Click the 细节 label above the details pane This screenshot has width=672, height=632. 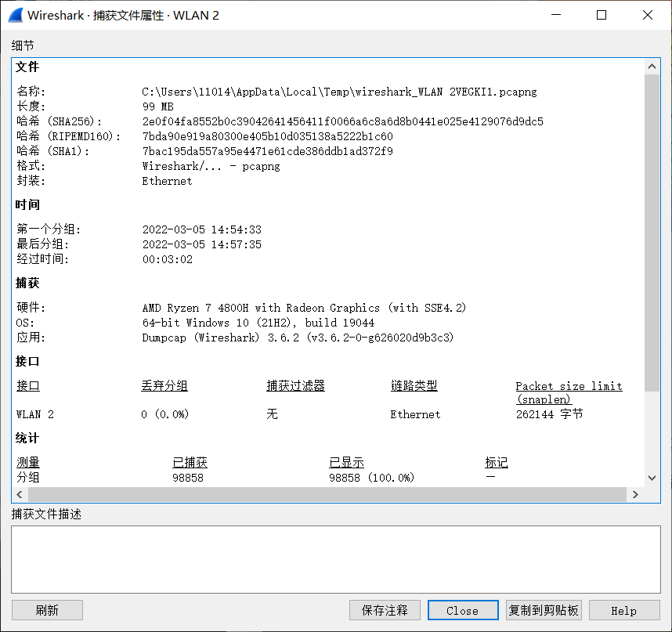point(23,45)
